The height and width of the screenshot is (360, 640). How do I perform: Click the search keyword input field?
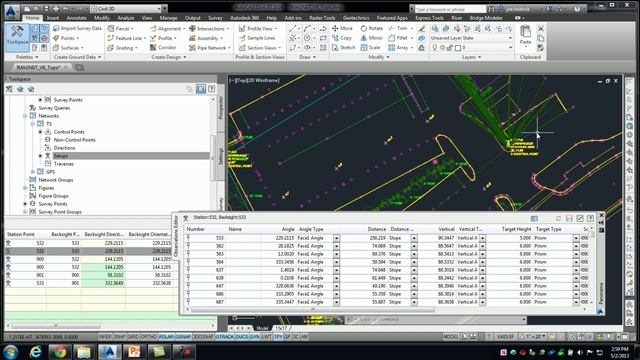point(450,9)
